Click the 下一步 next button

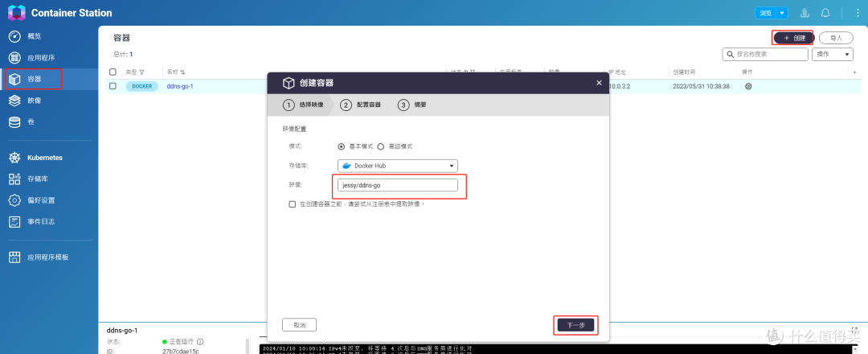click(x=575, y=325)
